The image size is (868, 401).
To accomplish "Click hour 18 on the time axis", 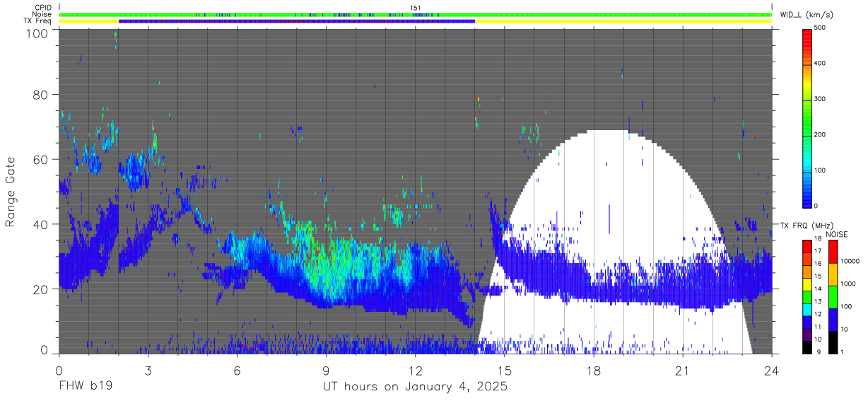I will pyautogui.click(x=594, y=371).
